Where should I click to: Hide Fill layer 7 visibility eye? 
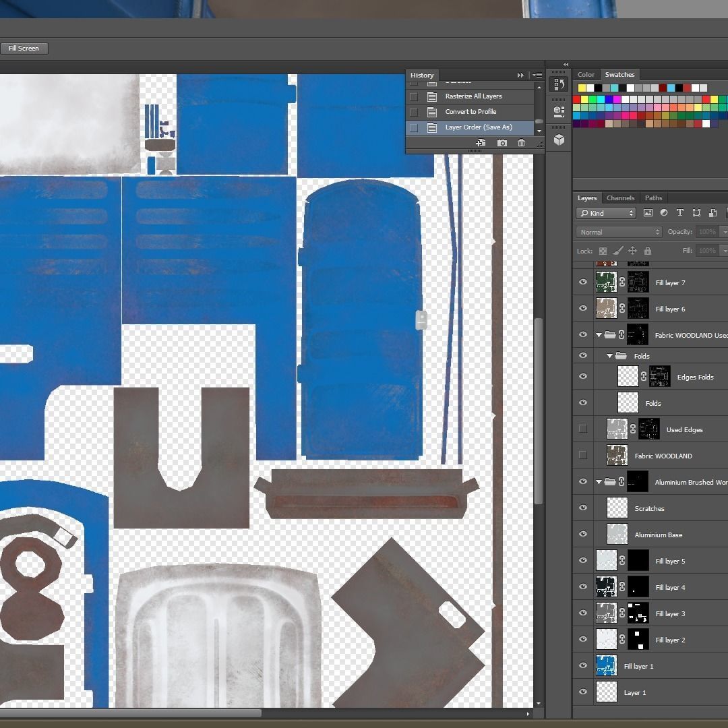(583, 282)
